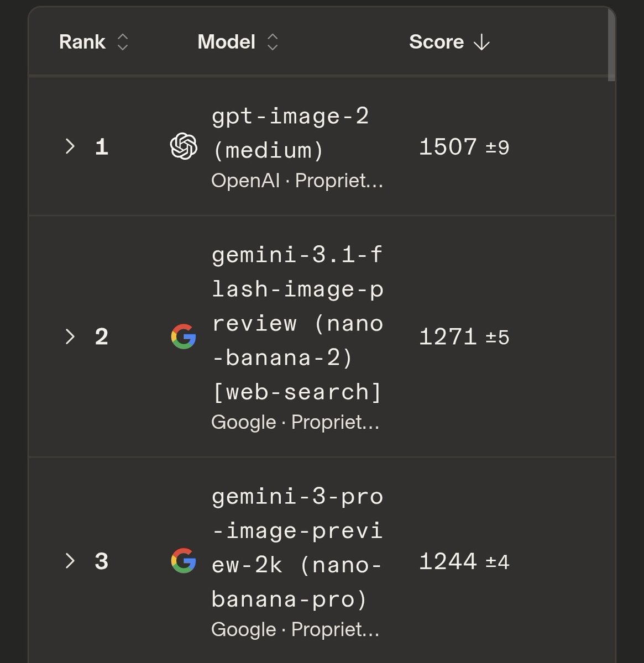Select the gemini-3-pro-image-preview-2k model name
644x663 pixels.
(297, 548)
